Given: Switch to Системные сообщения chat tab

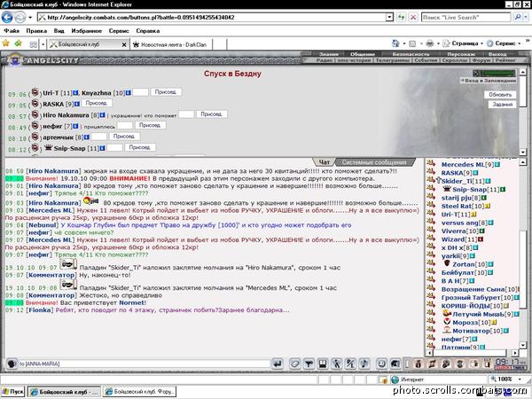Looking at the screenshot, I should pos(374,162).
